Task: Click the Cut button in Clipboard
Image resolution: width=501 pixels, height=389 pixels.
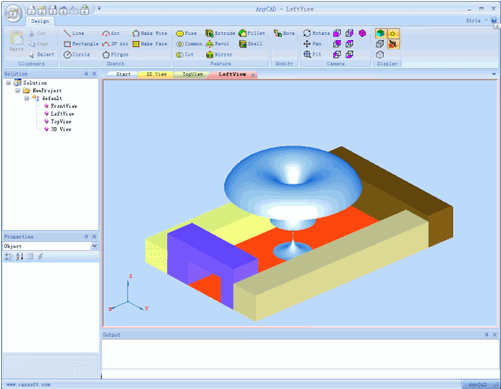Action: pyautogui.click(x=37, y=33)
